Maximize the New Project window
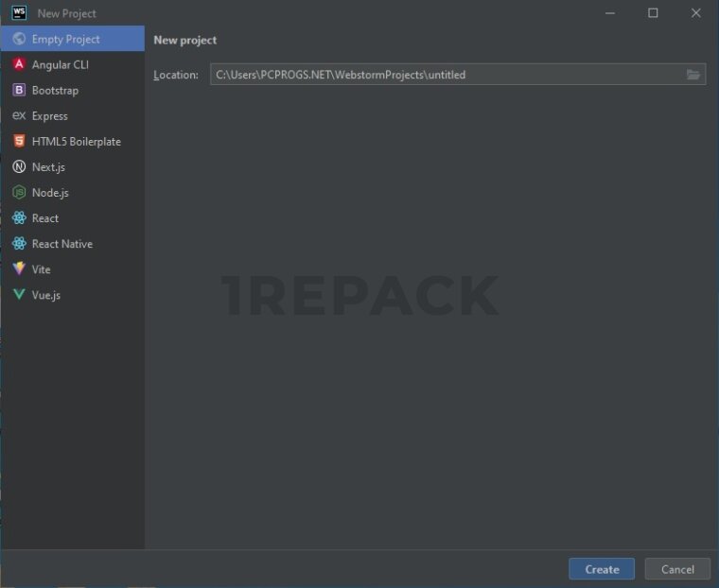719x588 pixels. pyautogui.click(x=653, y=13)
